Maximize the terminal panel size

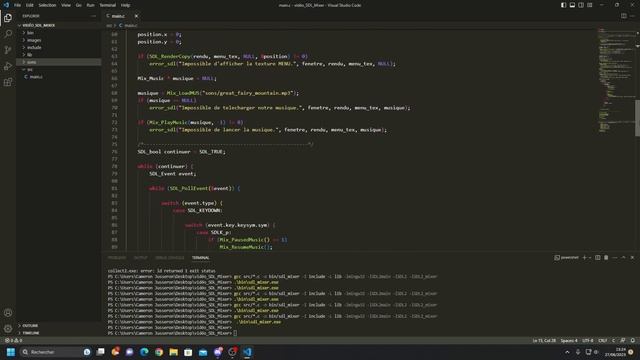(623, 258)
